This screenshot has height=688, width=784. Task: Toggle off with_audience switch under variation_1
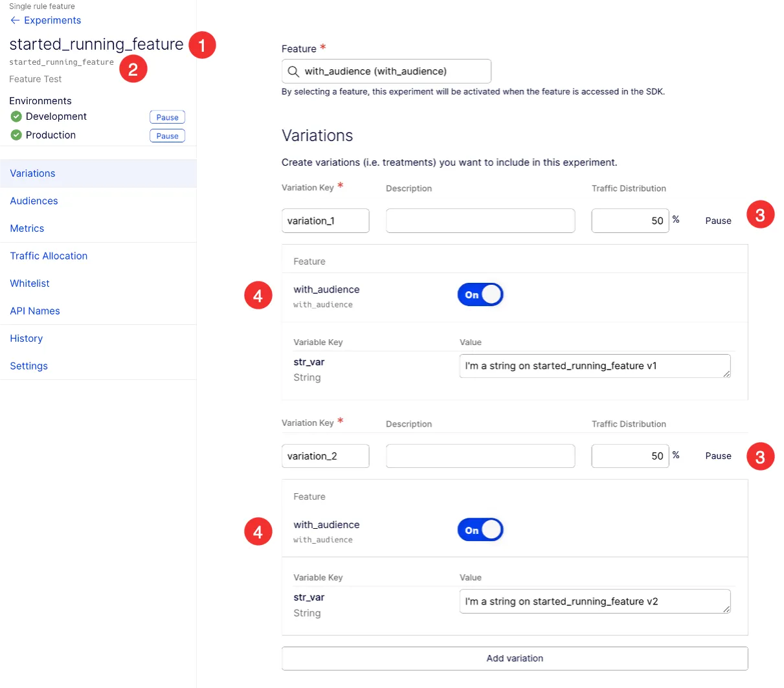[480, 294]
